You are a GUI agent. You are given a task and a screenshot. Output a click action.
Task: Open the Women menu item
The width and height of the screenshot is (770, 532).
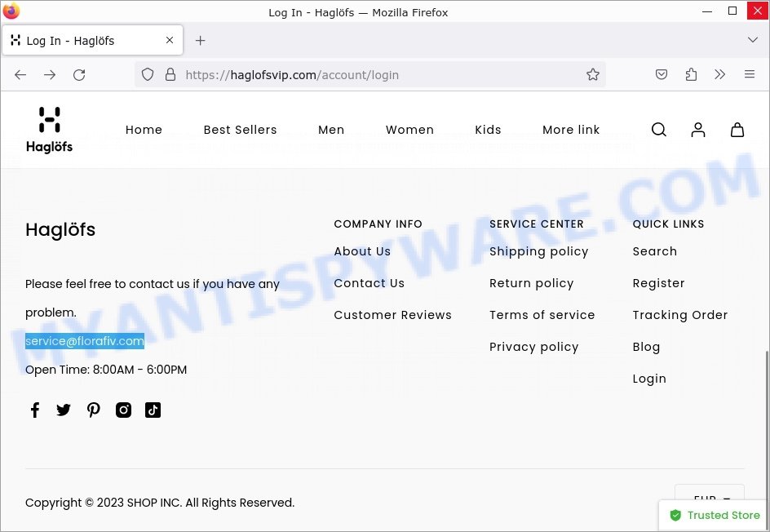point(409,130)
